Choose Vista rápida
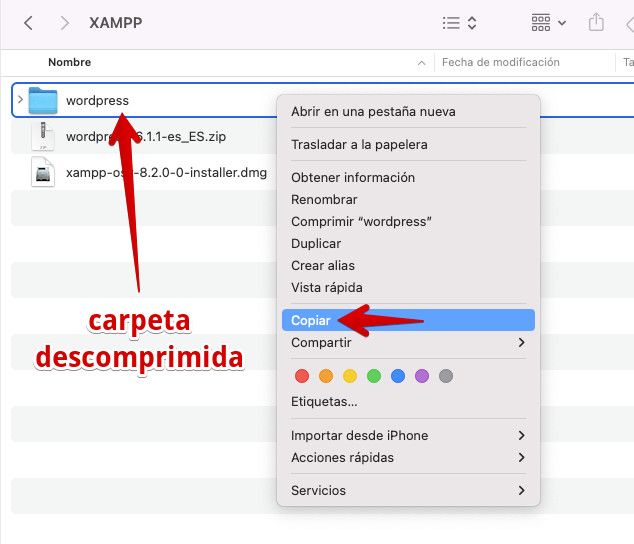 [x=408, y=287]
